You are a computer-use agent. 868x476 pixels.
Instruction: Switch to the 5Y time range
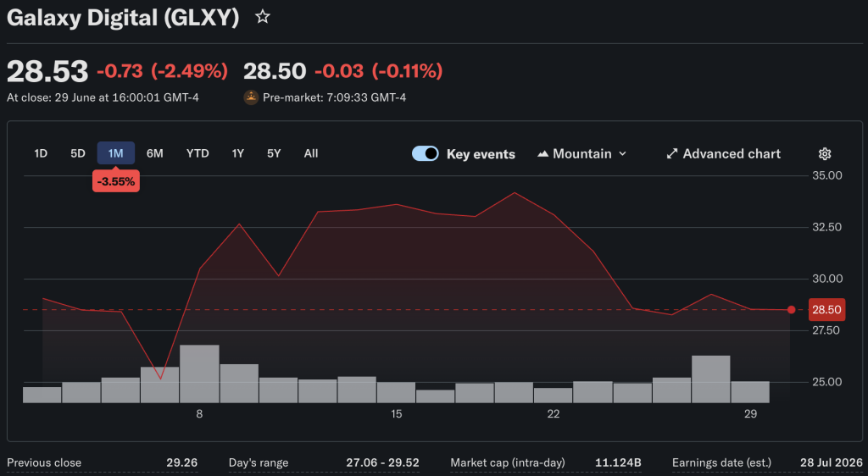(x=274, y=153)
